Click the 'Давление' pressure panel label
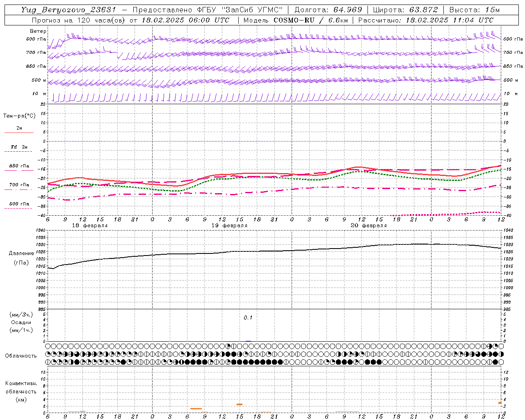The image size is (525, 420). [21, 253]
